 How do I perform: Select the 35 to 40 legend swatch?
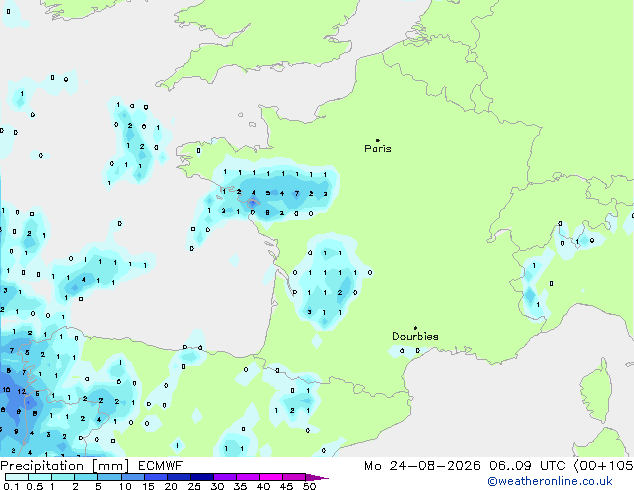247,477
